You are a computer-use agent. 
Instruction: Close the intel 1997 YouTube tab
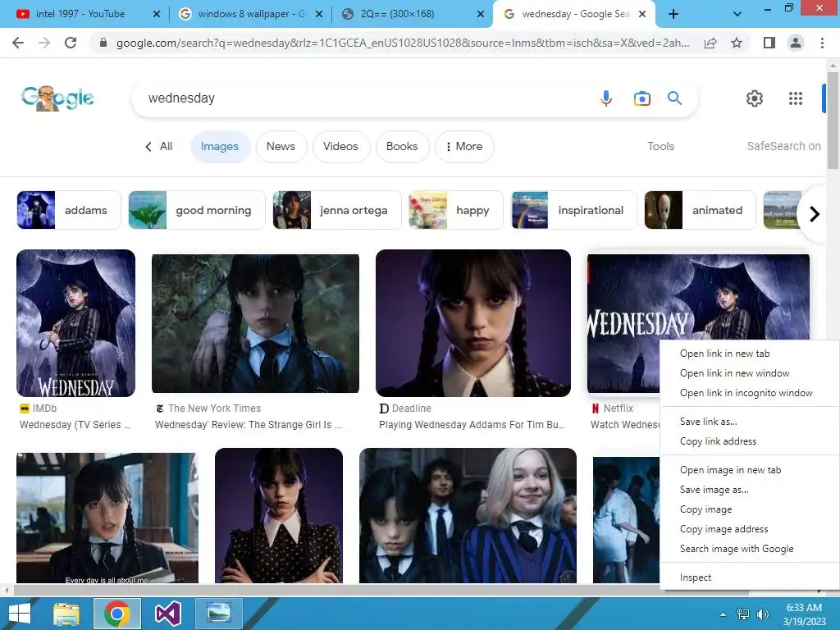[x=157, y=14]
